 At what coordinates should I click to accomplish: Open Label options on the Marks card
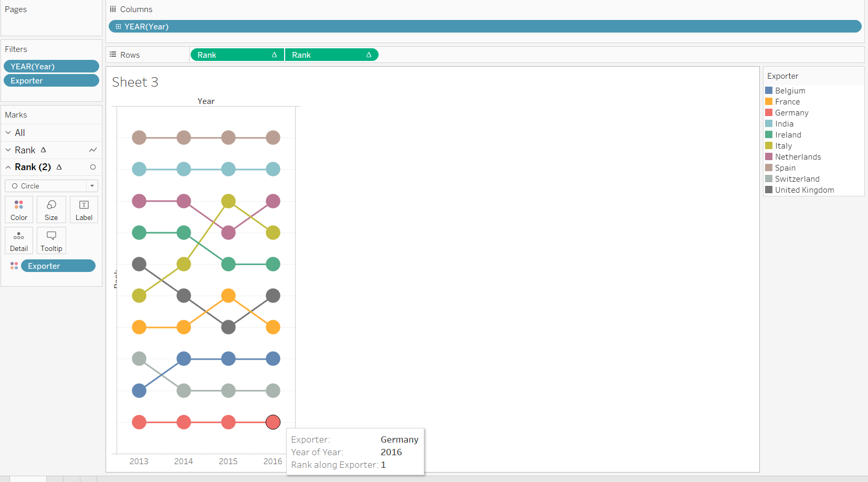tap(83, 209)
